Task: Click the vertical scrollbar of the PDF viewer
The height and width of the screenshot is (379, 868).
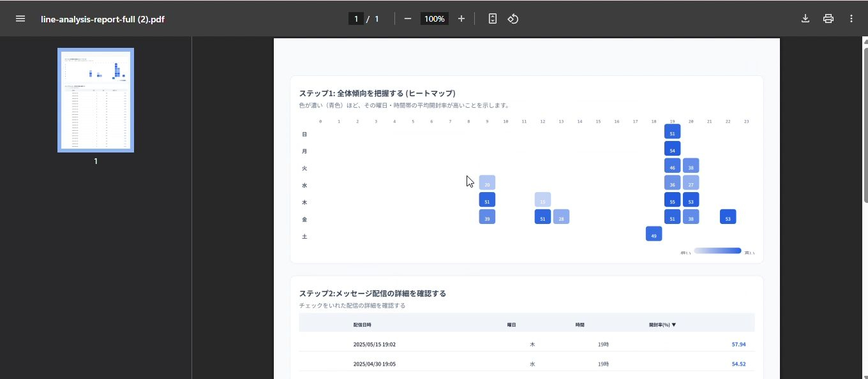Action: [x=865, y=124]
